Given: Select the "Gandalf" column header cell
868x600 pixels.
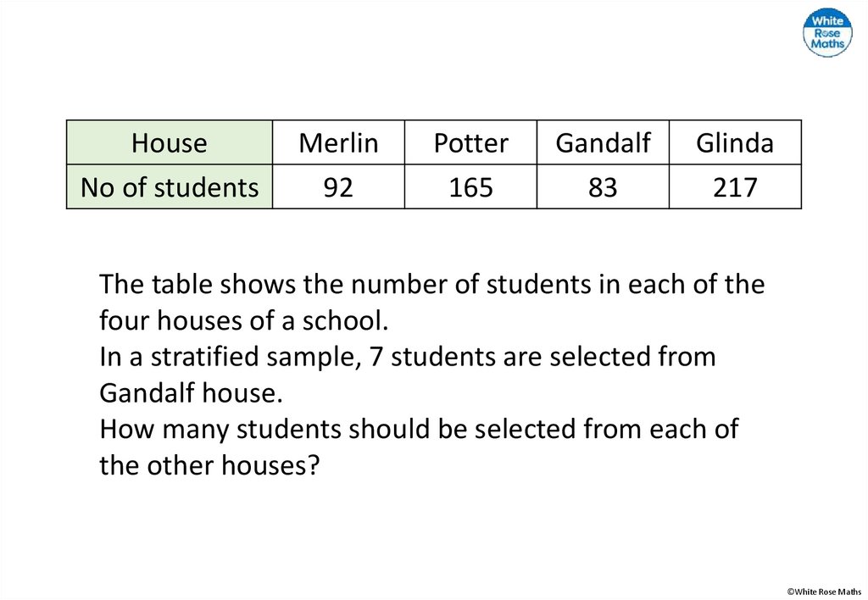Looking at the screenshot, I should click(603, 142).
